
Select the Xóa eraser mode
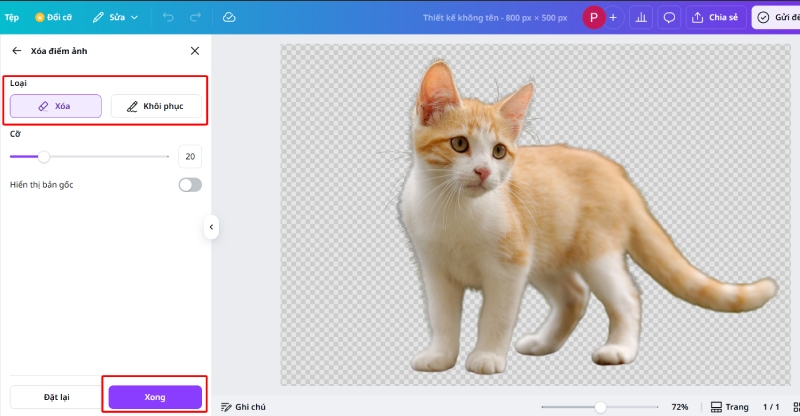(x=56, y=105)
